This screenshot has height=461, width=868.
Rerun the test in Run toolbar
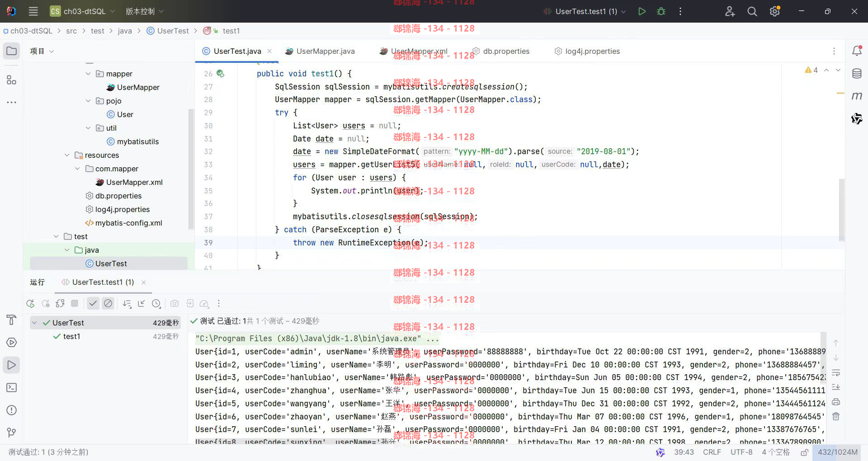(30, 304)
